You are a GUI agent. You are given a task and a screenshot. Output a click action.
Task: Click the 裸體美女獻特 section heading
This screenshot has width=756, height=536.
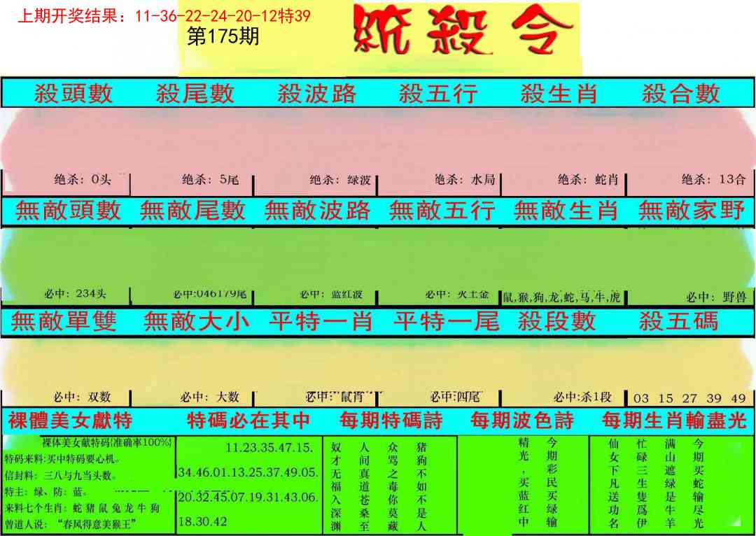(70, 421)
